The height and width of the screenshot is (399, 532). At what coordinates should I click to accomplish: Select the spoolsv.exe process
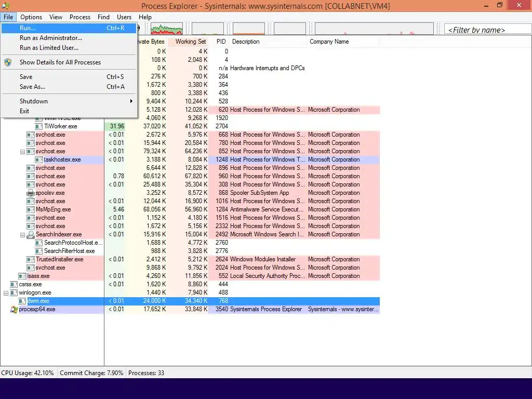(50, 193)
